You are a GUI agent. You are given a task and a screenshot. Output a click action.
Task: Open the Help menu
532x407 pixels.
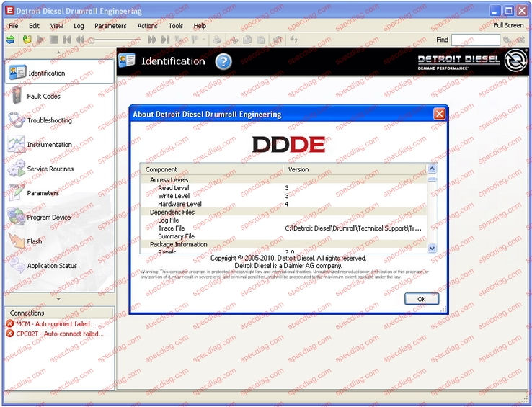click(x=200, y=26)
